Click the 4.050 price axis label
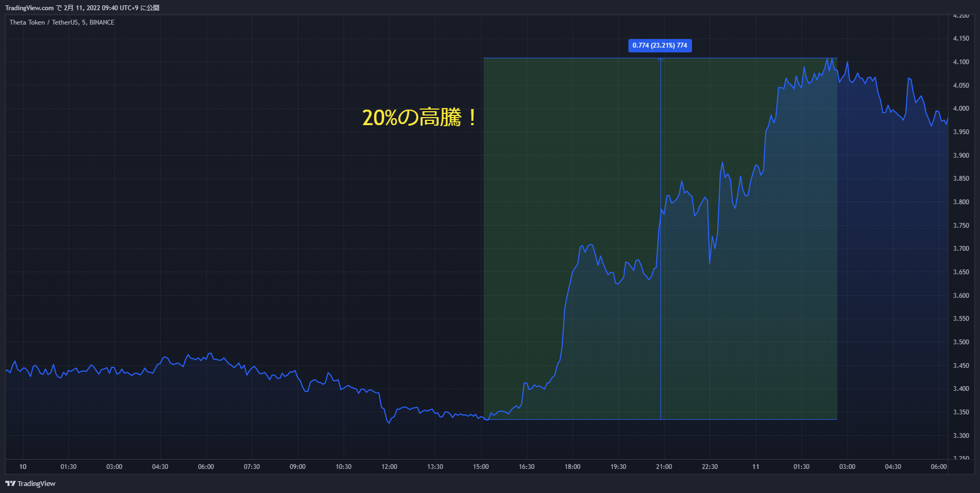This screenshot has height=493, width=980. pos(961,86)
